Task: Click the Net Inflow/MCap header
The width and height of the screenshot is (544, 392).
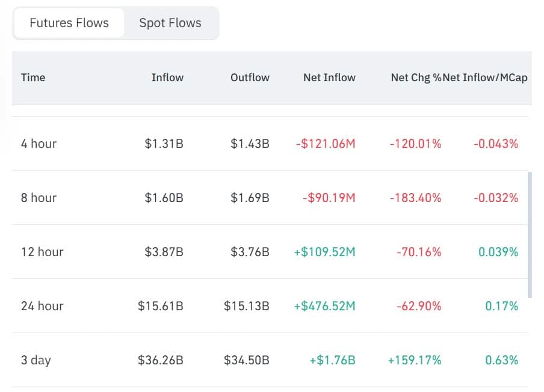Action: click(x=485, y=78)
